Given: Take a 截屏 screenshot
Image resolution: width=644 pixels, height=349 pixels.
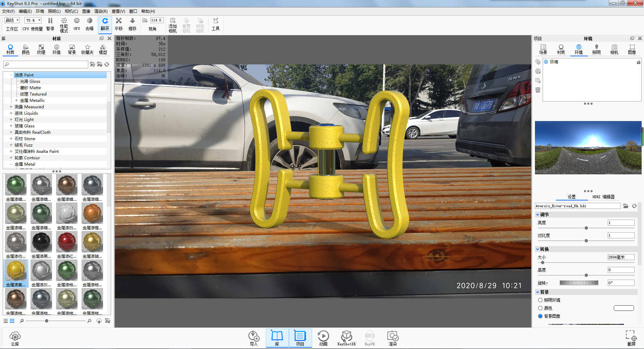Looking at the screenshot, I should pos(631,338).
